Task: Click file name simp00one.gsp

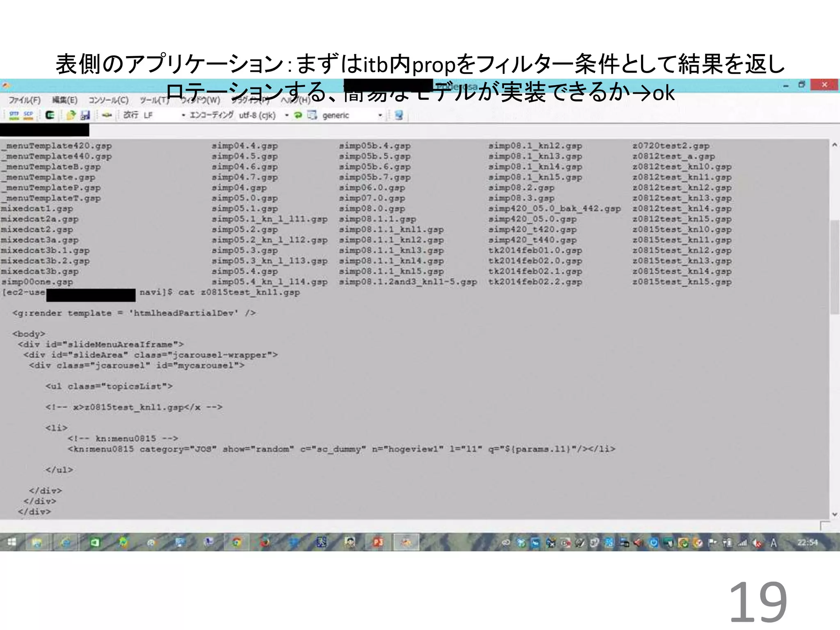Action: pos(37,282)
